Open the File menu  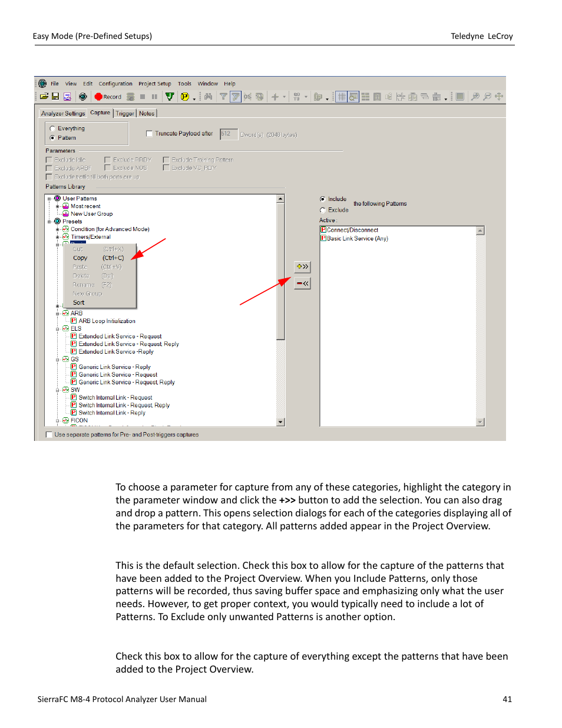[x=55, y=84]
